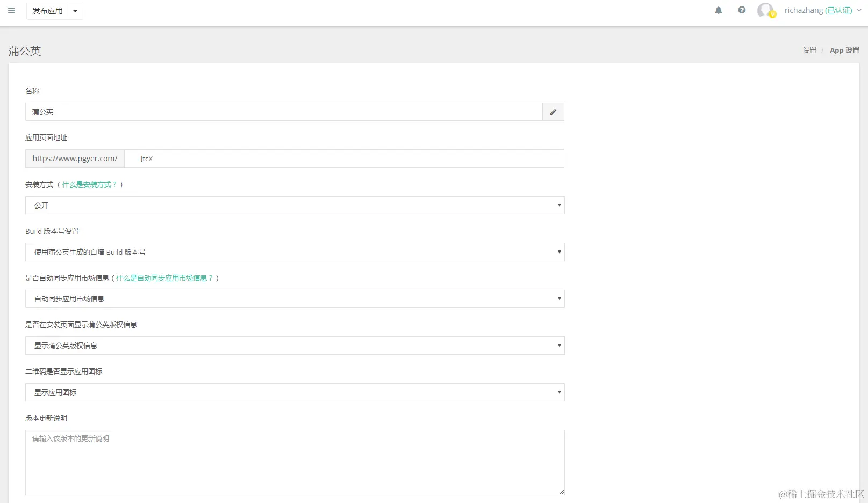Open the 显示应用图标 dropdown

[295, 392]
